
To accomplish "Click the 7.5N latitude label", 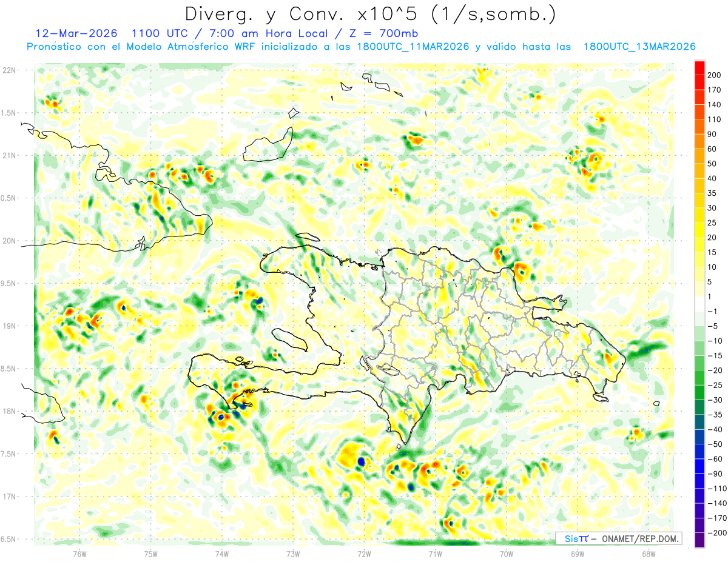I will tap(9, 454).
